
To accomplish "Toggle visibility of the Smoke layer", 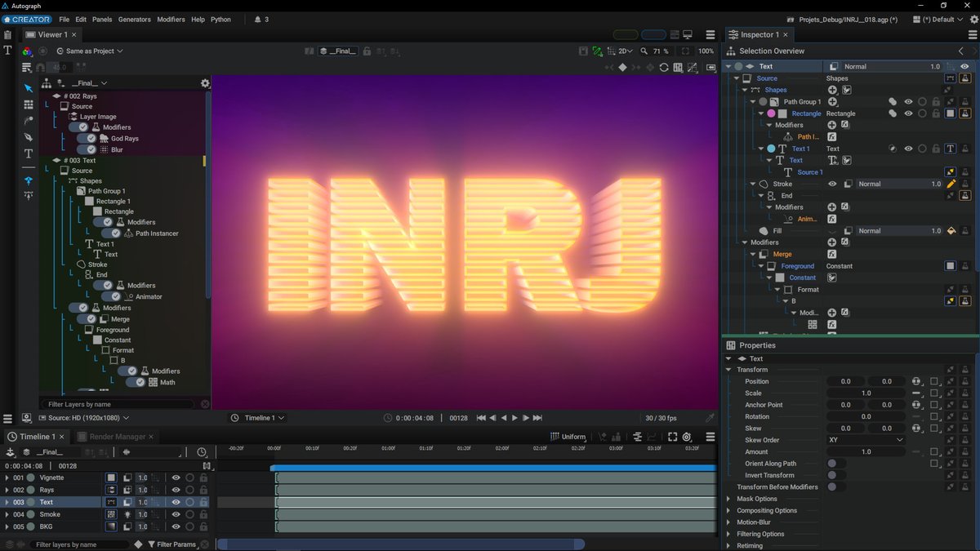I will click(176, 515).
